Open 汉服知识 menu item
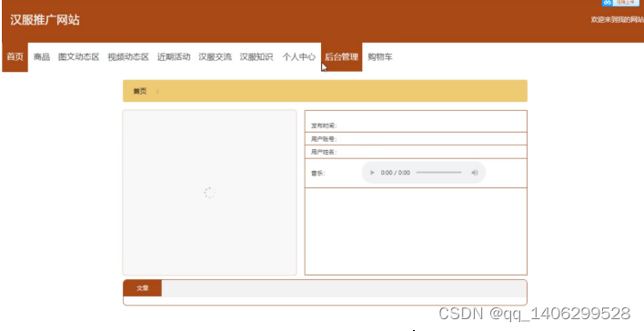Image resolution: width=644 pixels, height=331 pixels. 257,57
